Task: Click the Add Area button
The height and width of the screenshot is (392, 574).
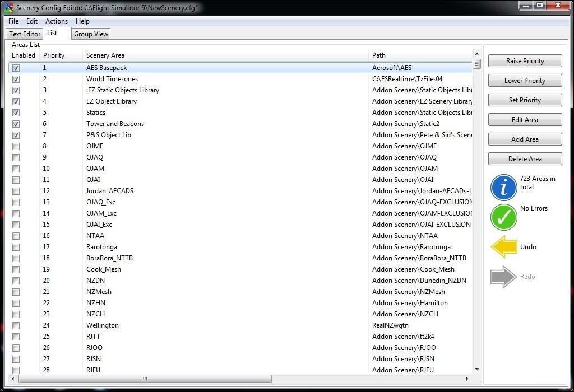Action: tap(525, 139)
